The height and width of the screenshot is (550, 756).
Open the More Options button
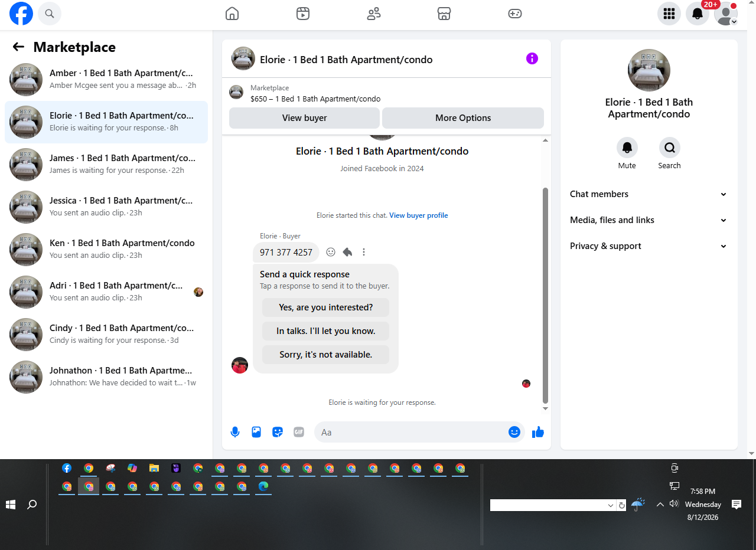tap(463, 118)
